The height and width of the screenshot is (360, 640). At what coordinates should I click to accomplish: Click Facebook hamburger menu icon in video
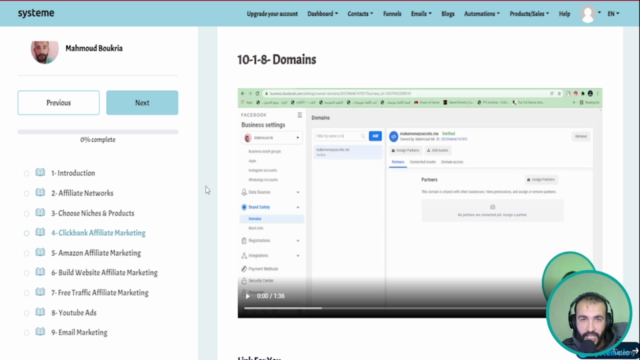point(300,115)
